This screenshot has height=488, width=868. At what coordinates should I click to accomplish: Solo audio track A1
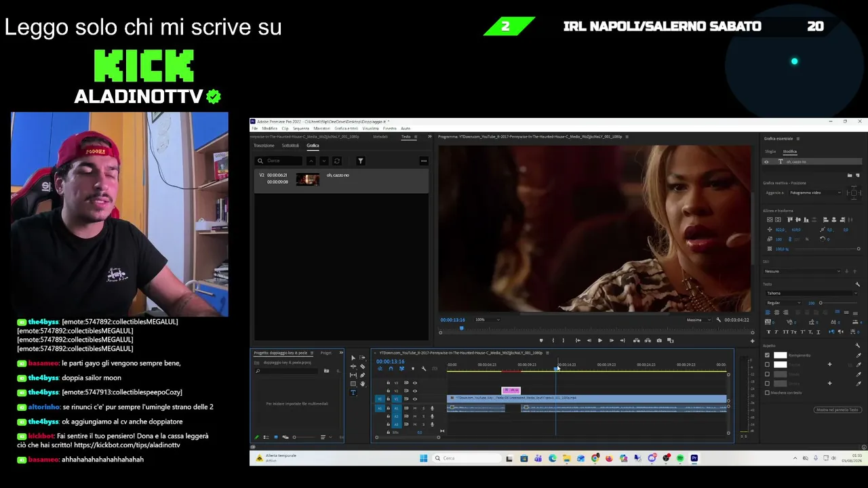click(x=423, y=408)
